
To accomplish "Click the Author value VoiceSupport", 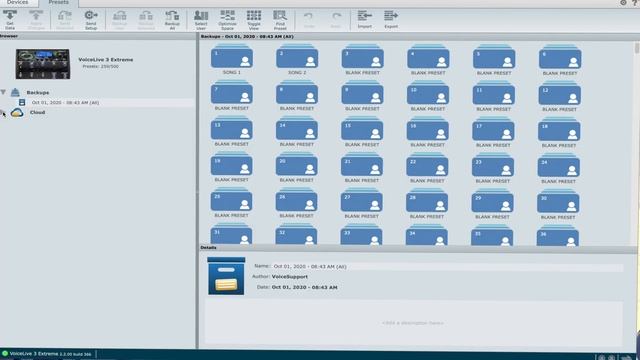I will (290, 277).
